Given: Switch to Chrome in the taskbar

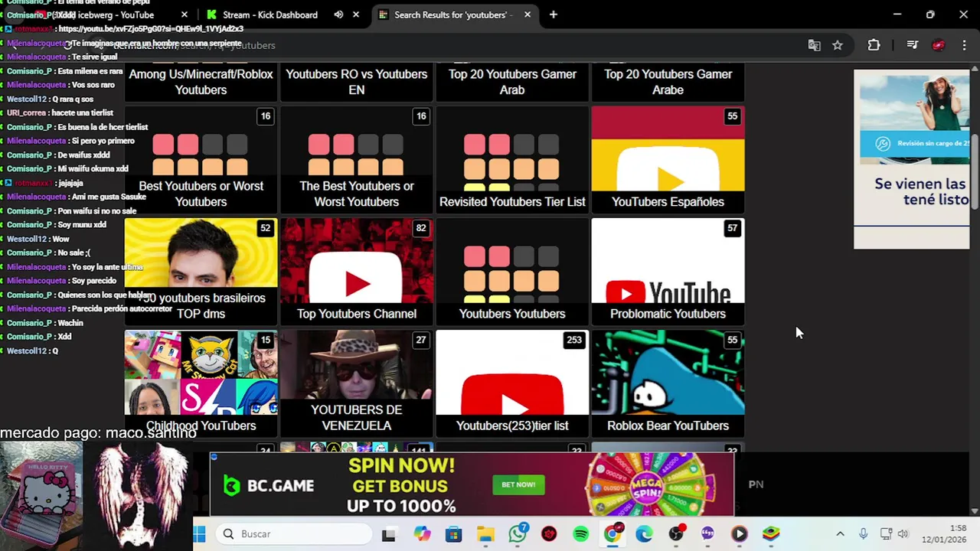Looking at the screenshot, I should coord(612,533).
